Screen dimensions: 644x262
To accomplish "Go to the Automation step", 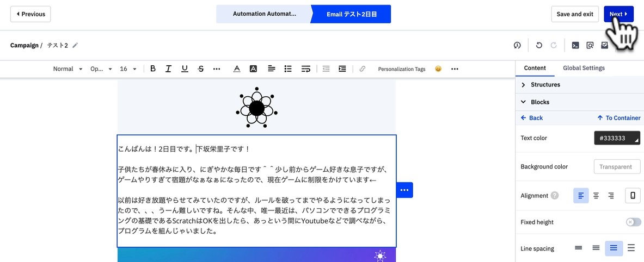I will click(x=263, y=14).
